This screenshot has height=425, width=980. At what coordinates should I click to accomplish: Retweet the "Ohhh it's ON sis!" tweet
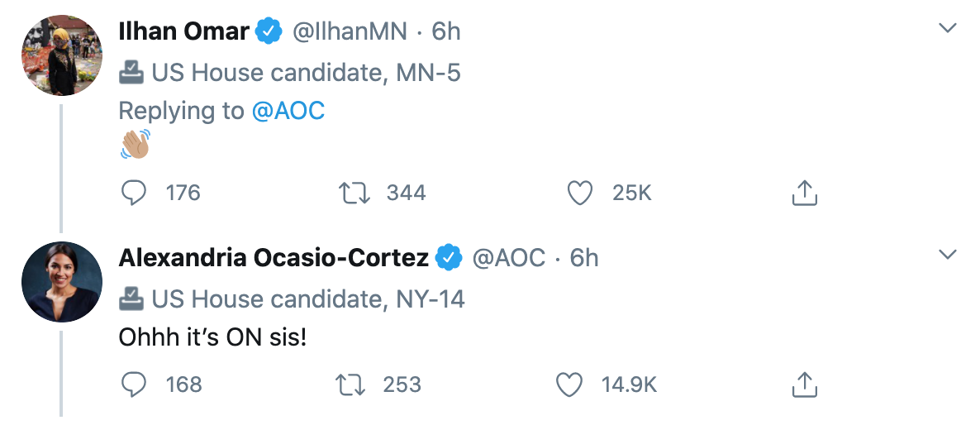352,384
